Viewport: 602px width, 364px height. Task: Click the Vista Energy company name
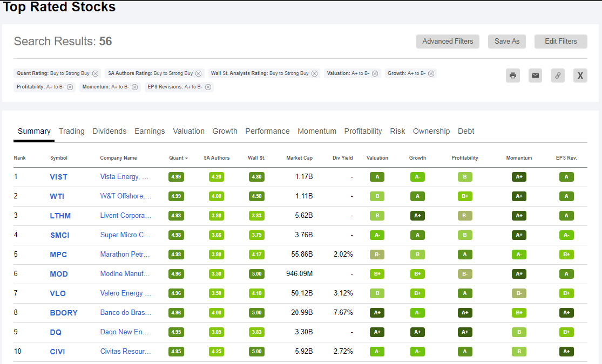pyautogui.click(x=124, y=177)
